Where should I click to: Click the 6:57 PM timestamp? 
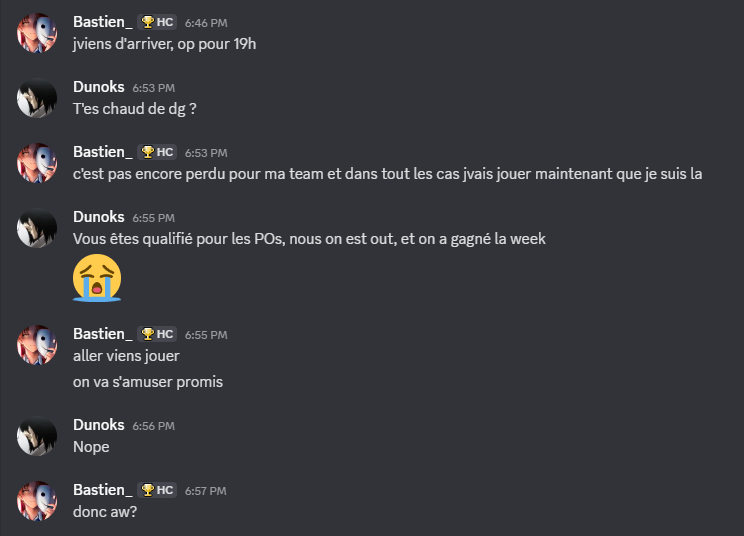[x=205, y=491]
